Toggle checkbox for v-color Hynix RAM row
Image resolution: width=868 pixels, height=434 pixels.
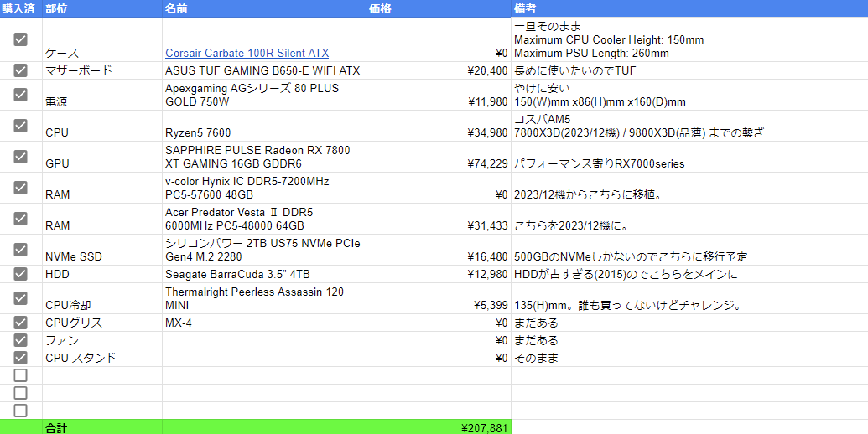(20, 188)
